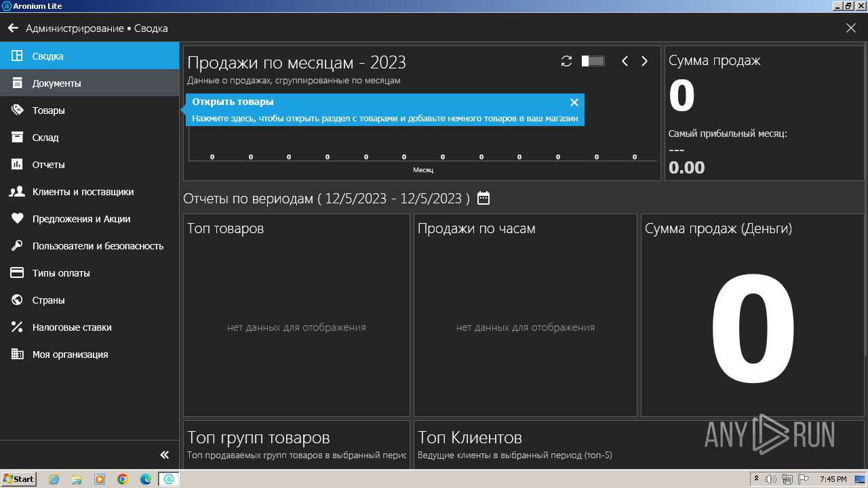Open the Windows Start menu
The image size is (868, 488).
click(19, 479)
